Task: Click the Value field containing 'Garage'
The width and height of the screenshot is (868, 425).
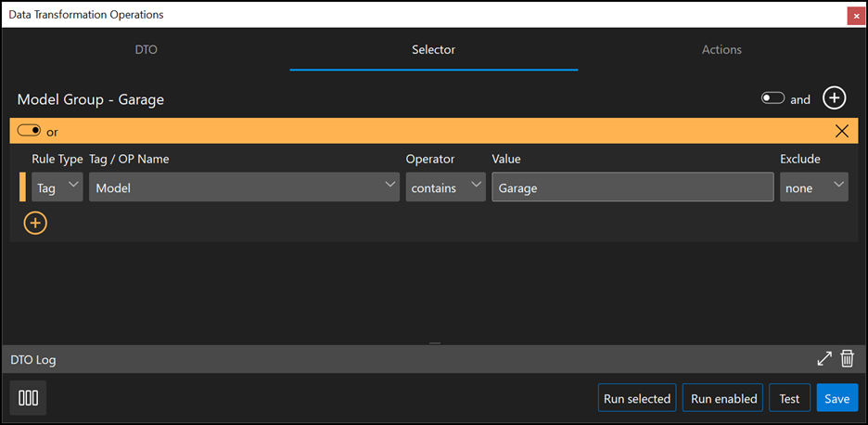Action: tap(632, 187)
